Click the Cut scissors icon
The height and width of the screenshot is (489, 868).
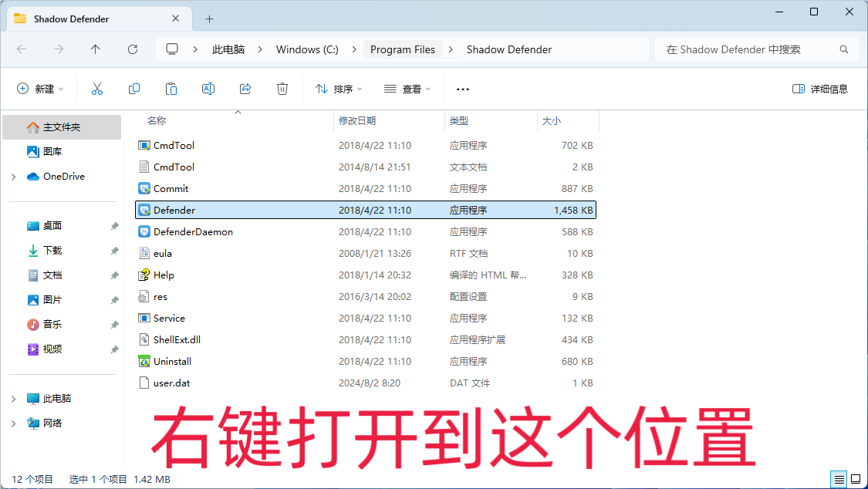[x=97, y=89]
